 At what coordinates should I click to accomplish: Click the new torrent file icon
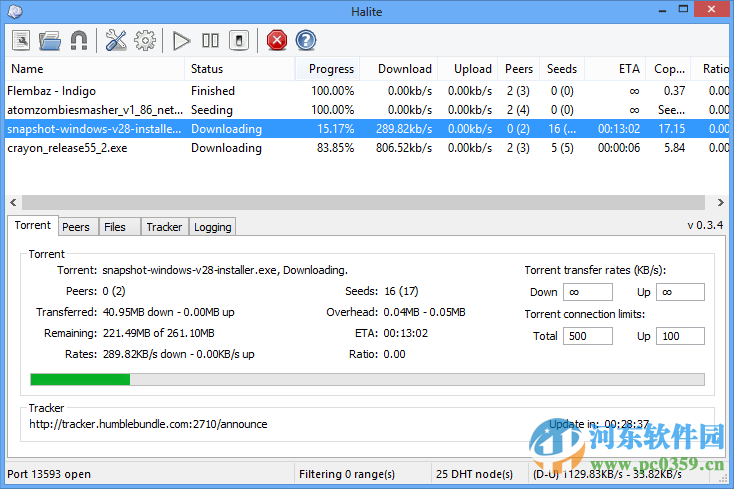tap(21, 41)
